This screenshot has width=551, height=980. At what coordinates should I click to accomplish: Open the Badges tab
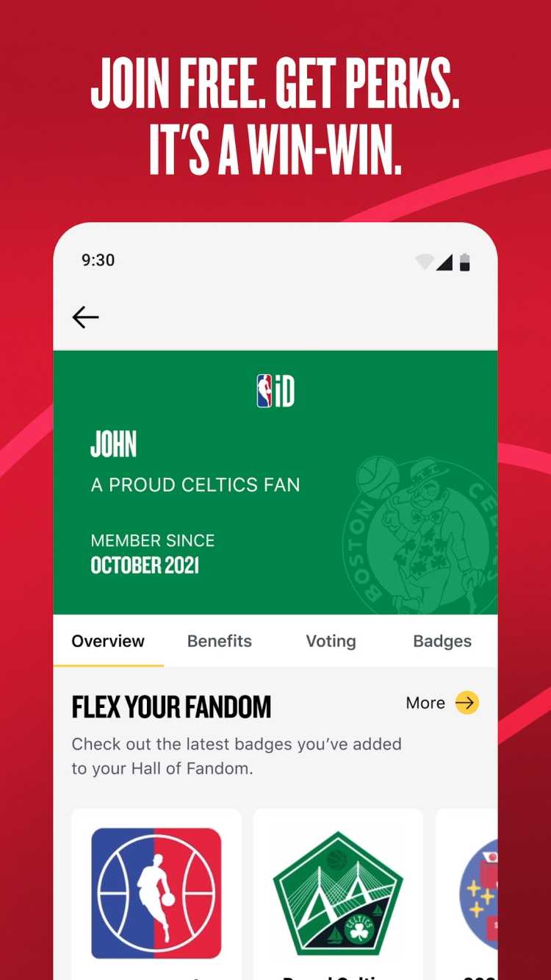tap(442, 641)
